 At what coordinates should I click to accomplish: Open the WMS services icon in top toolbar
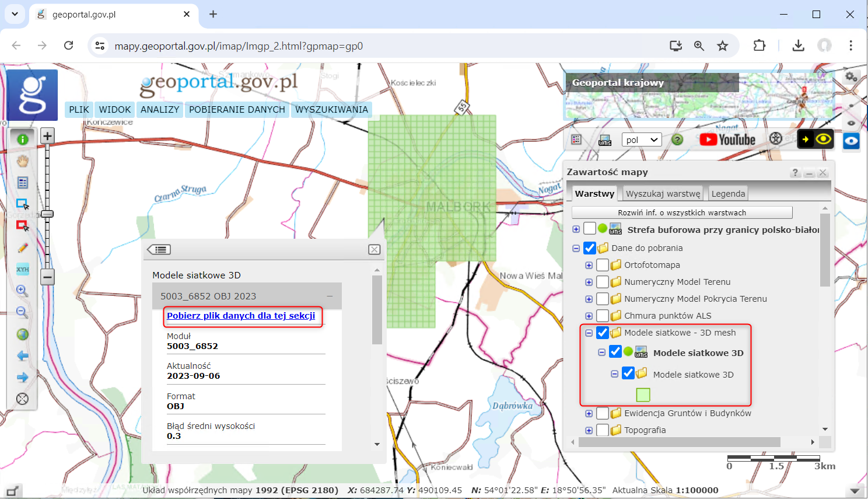(x=605, y=139)
